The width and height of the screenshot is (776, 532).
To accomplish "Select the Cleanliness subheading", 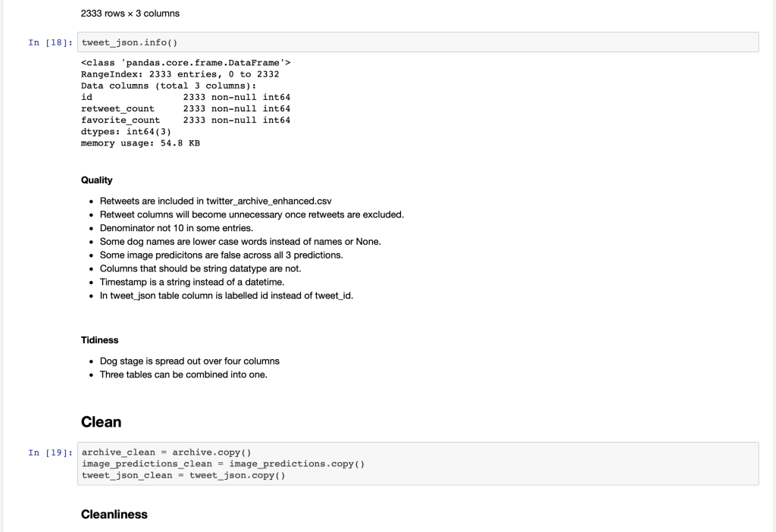I will tap(114, 515).
